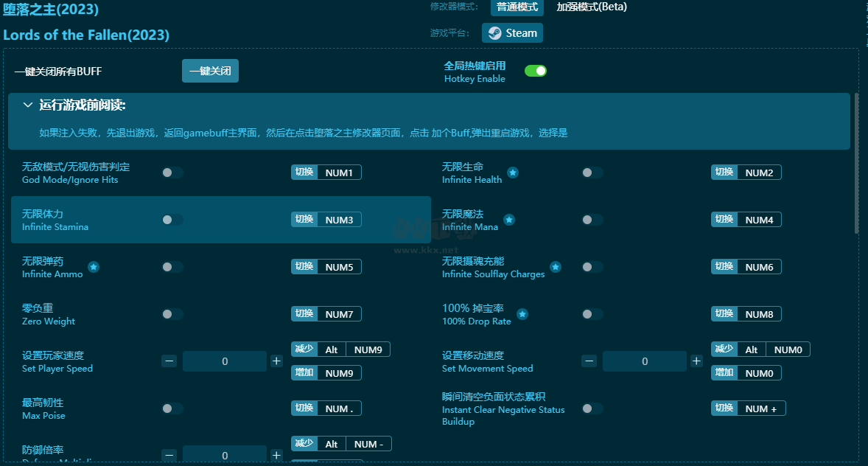Collapse the 运行游戏前阅读 section chevron
The width and height of the screenshot is (868, 466).
tap(27, 105)
